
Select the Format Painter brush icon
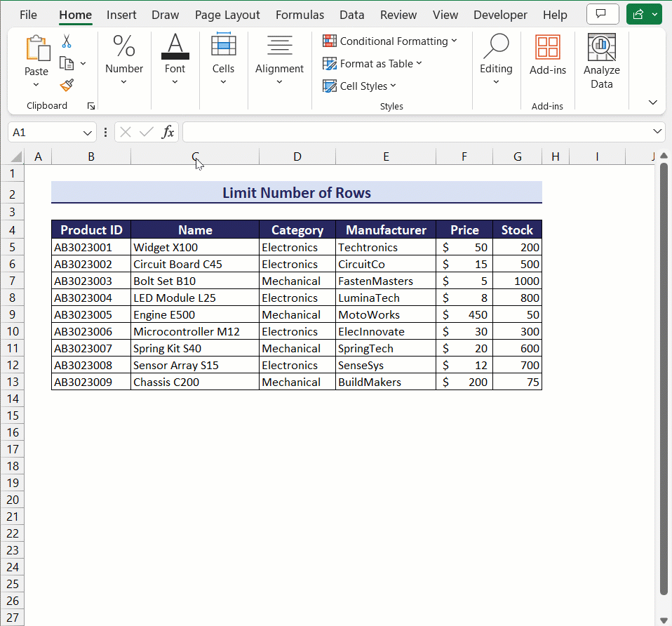[x=67, y=86]
